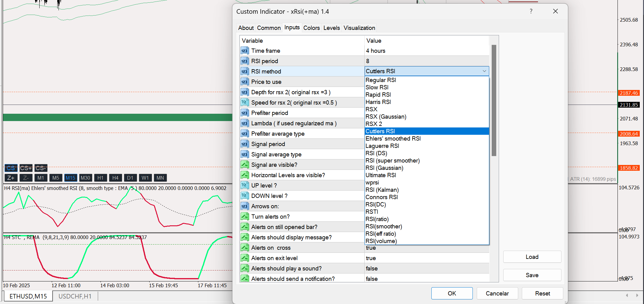Choose Slow RSI from the list
Viewport: 644px width, 304px height.
[427, 87]
